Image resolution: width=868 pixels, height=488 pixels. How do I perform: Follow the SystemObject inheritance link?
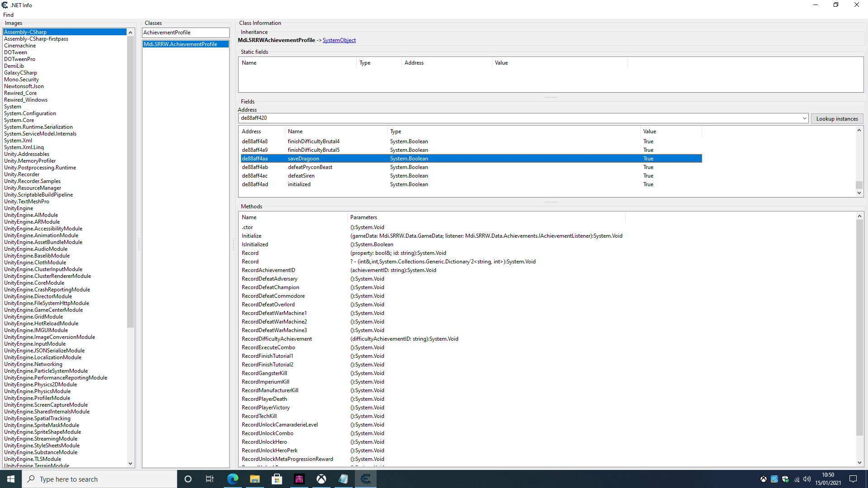click(339, 40)
